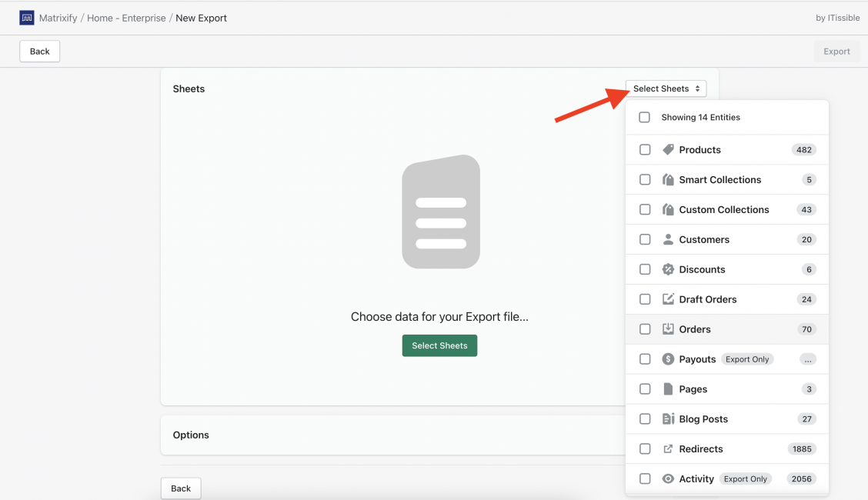This screenshot has height=500, width=868.
Task: Click the Products tag icon
Action: pyautogui.click(x=668, y=149)
